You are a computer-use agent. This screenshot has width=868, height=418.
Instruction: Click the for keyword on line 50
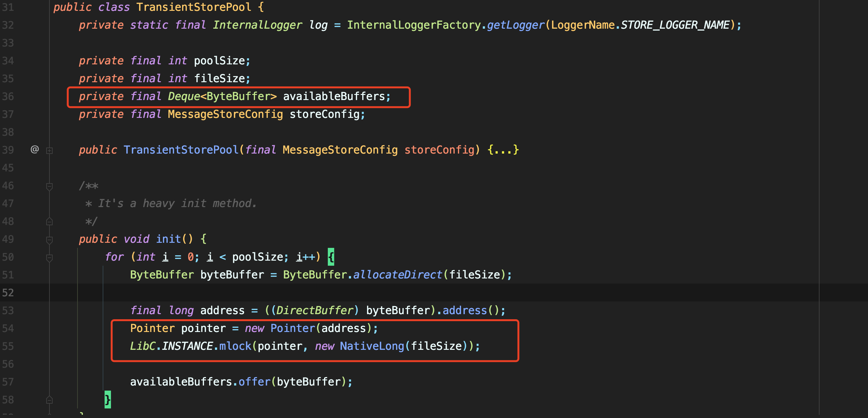click(x=114, y=257)
